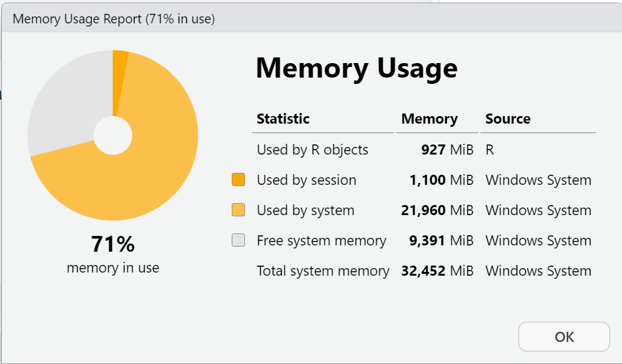Click the 'Memory Usage' heading
622x364 pixels.
(356, 68)
